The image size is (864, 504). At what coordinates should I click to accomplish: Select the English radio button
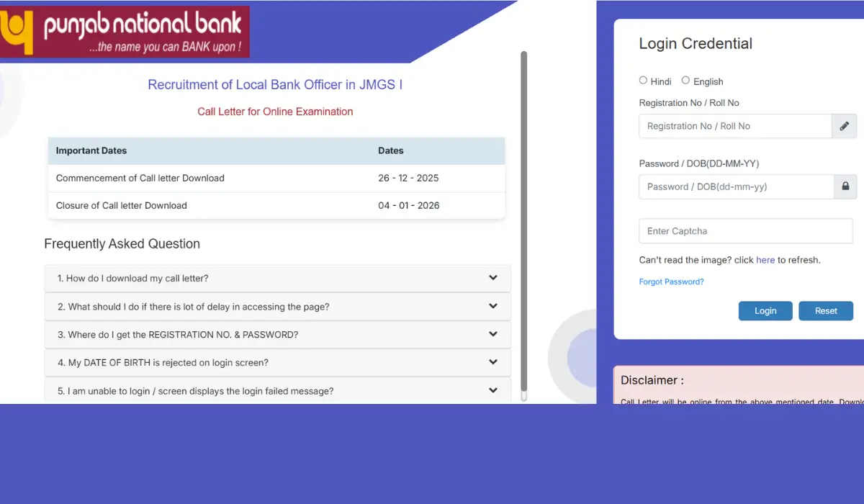coord(685,80)
